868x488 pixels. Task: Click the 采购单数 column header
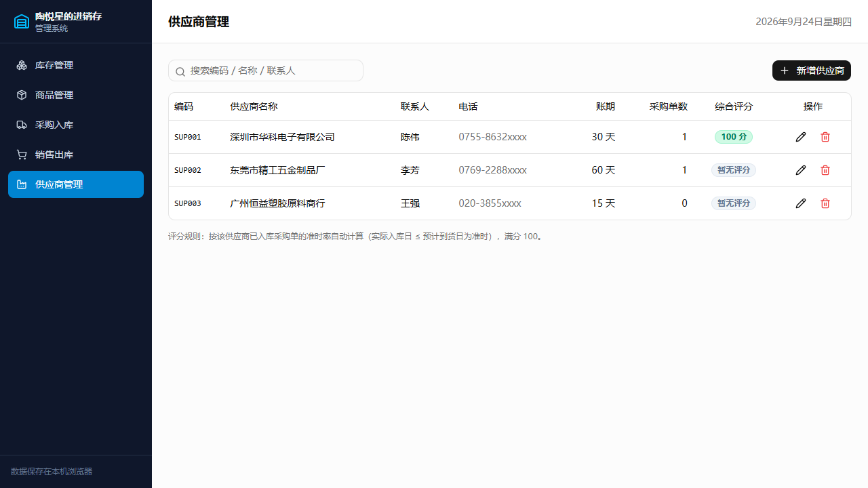[669, 106]
